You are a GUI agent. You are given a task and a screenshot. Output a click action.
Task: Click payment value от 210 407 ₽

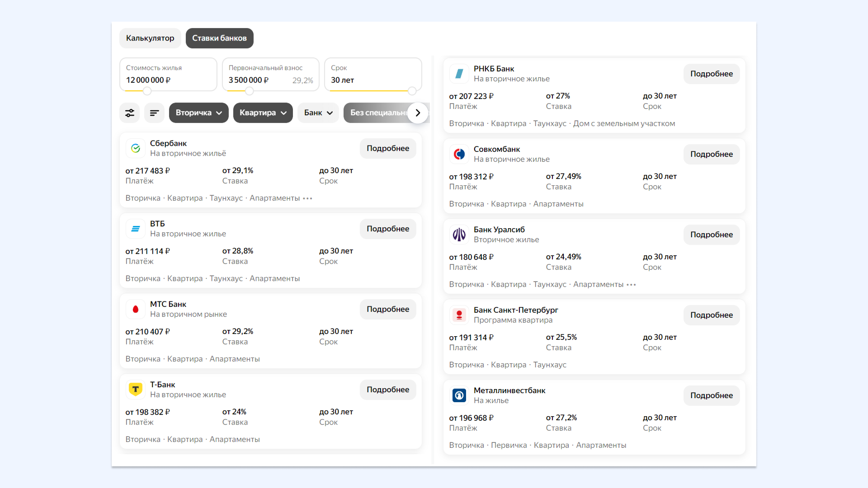click(148, 332)
